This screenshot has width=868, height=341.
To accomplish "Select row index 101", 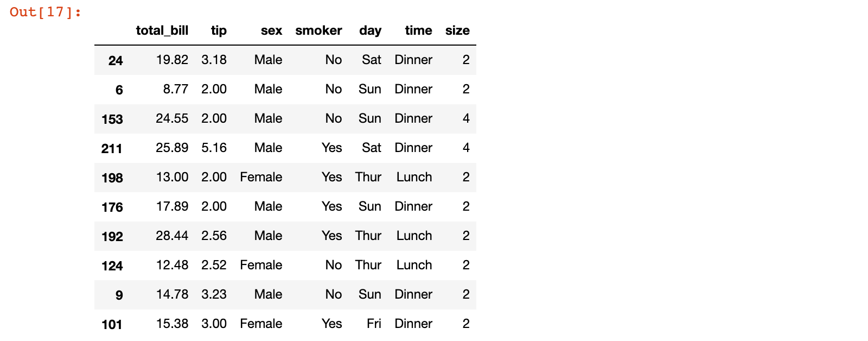I will (x=112, y=324).
